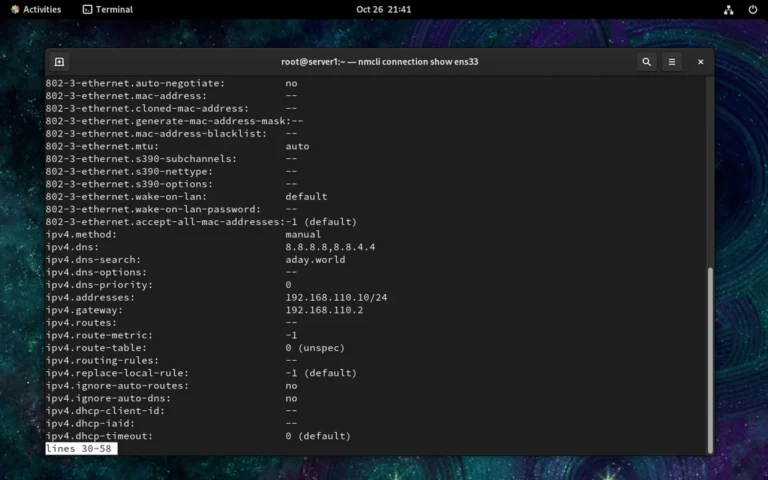Open the Activities overview
Screen dimensions: 768x480
[35, 9]
